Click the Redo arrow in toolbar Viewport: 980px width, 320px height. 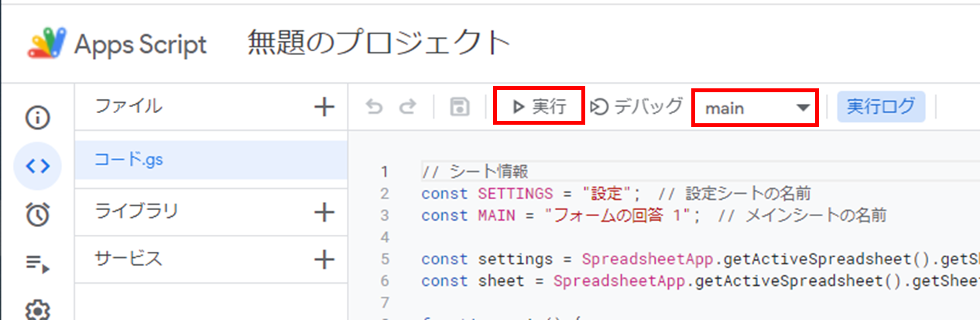click(407, 107)
